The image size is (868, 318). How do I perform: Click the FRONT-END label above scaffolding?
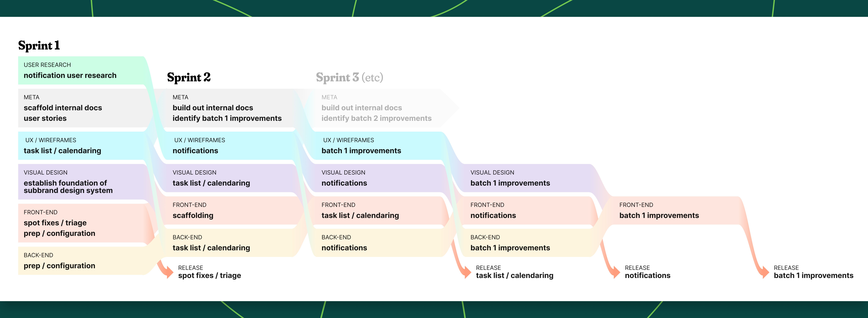tap(189, 205)
